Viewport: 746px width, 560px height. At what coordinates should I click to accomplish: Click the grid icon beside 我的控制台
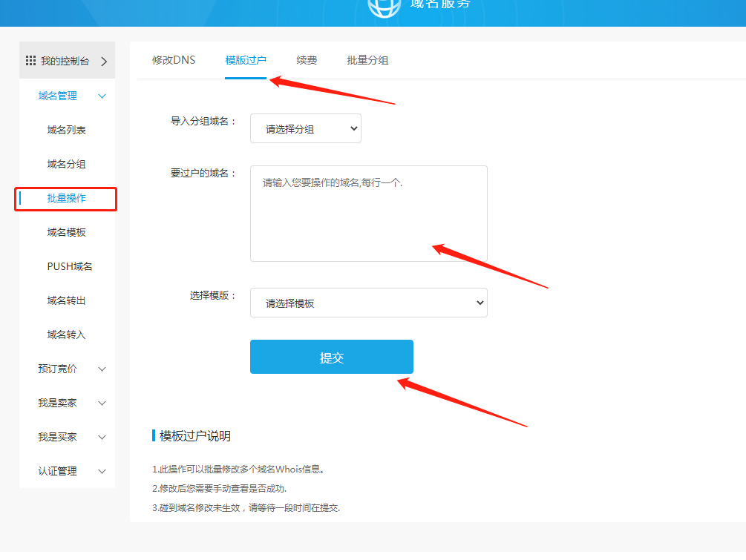pos(30,61)
